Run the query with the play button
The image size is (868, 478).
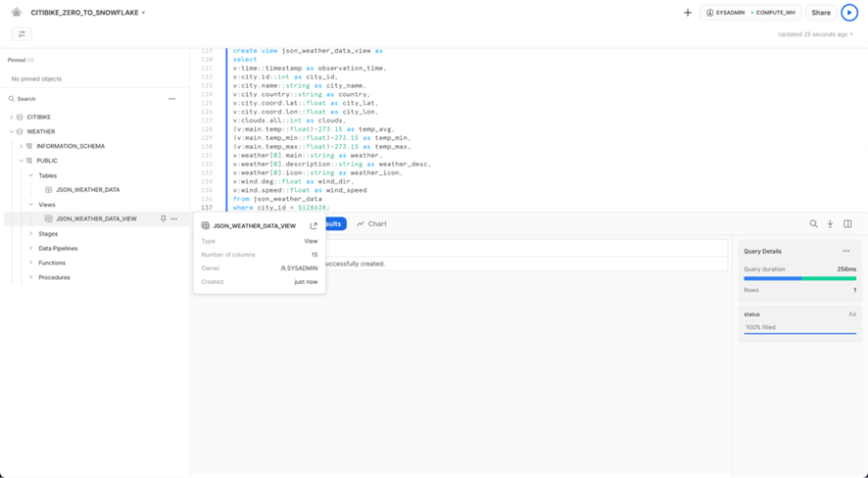pos(849,13)
